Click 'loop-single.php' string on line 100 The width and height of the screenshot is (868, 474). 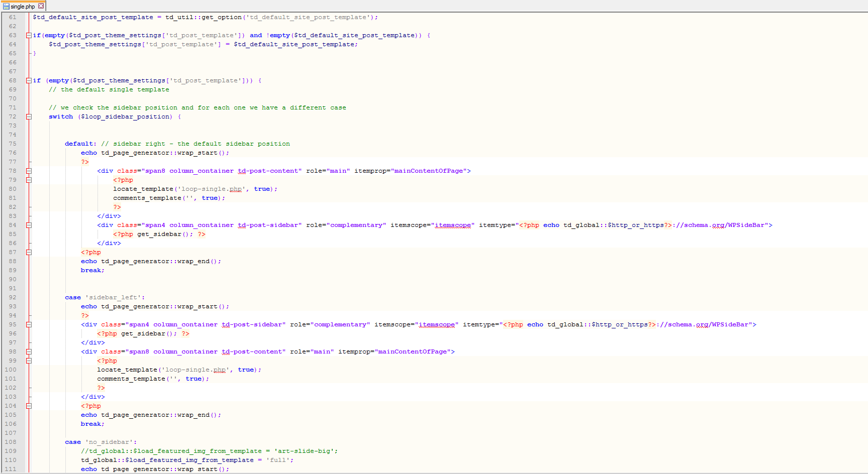(196, 370)
